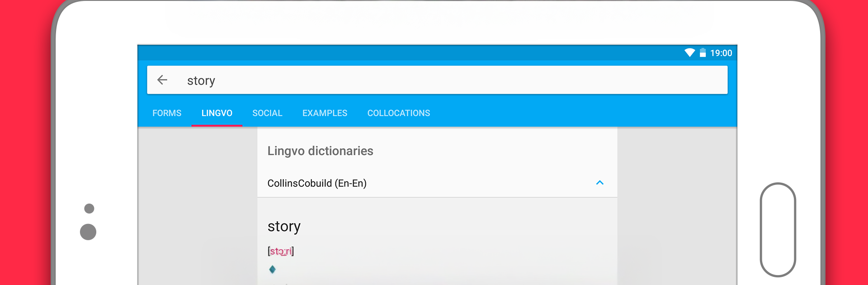This screenshot has width=868, height=285.
Task: Click the Wi-Fi signal status icon
Action: [x=689, y=53]
